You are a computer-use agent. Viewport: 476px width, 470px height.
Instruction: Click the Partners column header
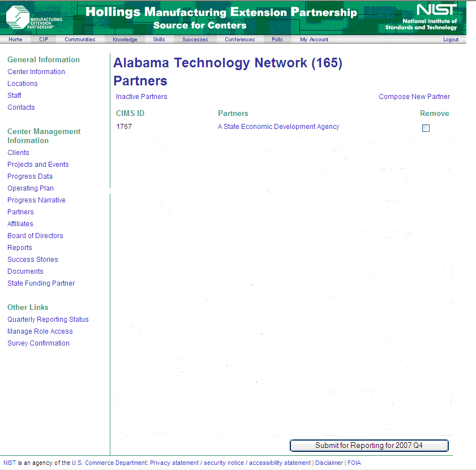tap(233, 113)
